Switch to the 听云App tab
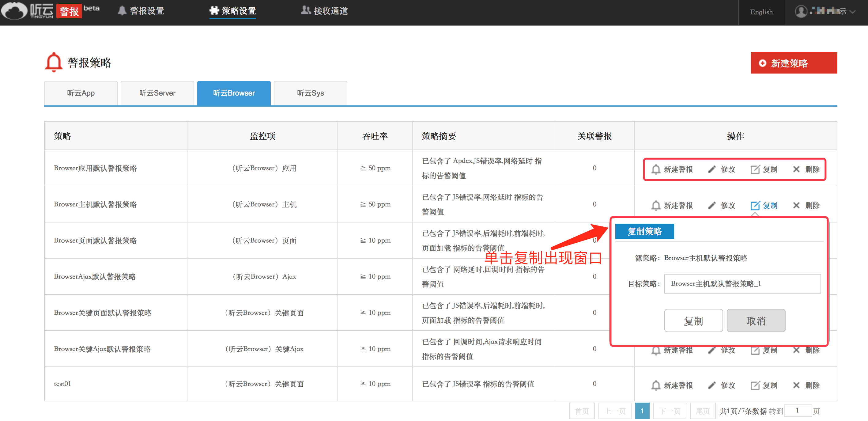The width and height of the screenshot is (868, 421). 81,93
